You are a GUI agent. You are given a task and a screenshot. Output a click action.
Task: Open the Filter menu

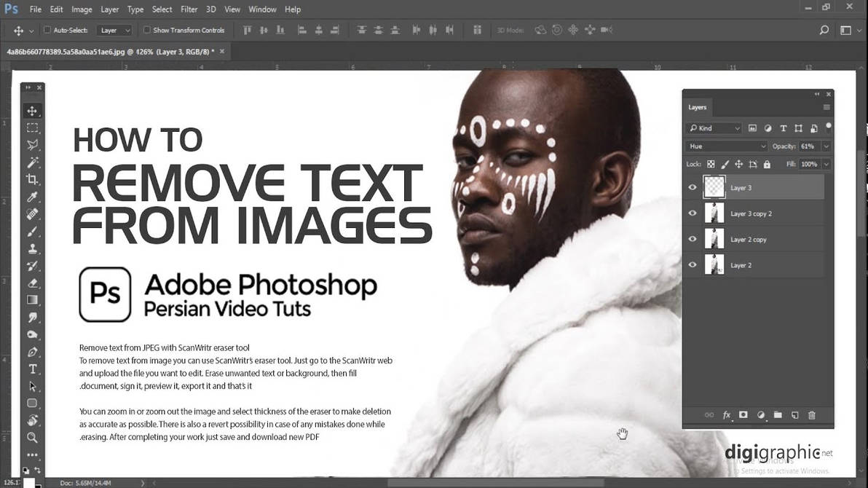click(x=189, y=9)
